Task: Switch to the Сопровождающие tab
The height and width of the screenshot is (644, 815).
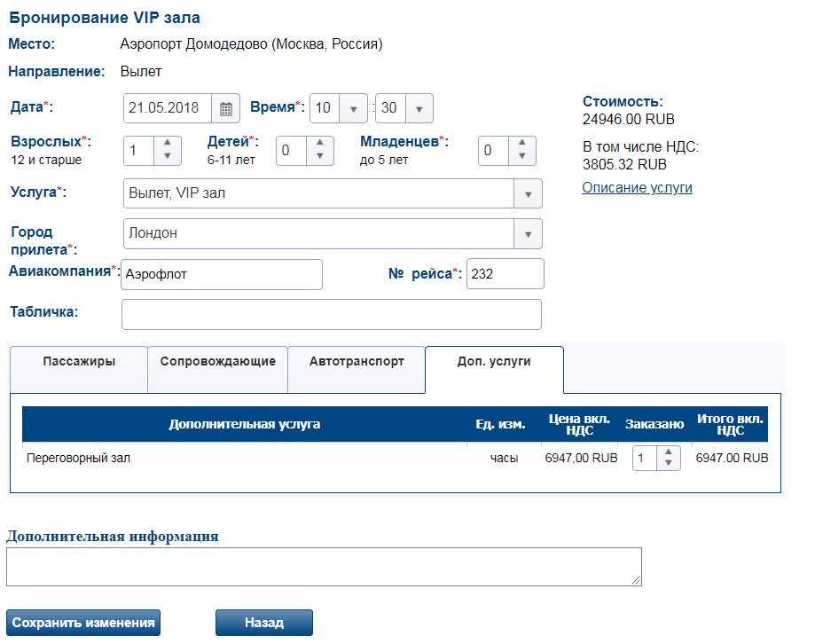Action: [217, 362]
